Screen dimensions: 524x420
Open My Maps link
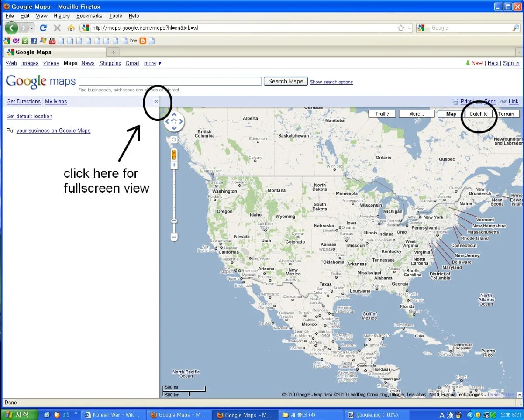[x=56, y=101]
